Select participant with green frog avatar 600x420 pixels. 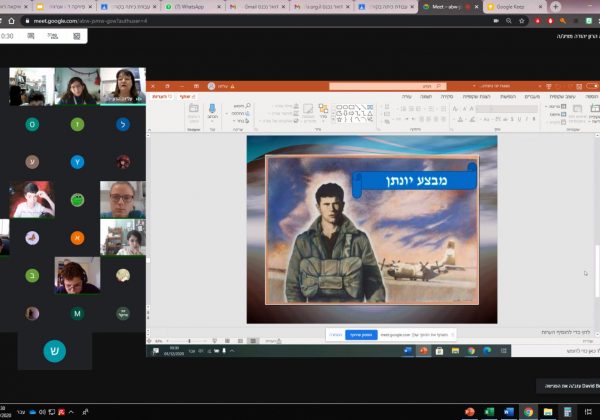(x=77, y=200)
